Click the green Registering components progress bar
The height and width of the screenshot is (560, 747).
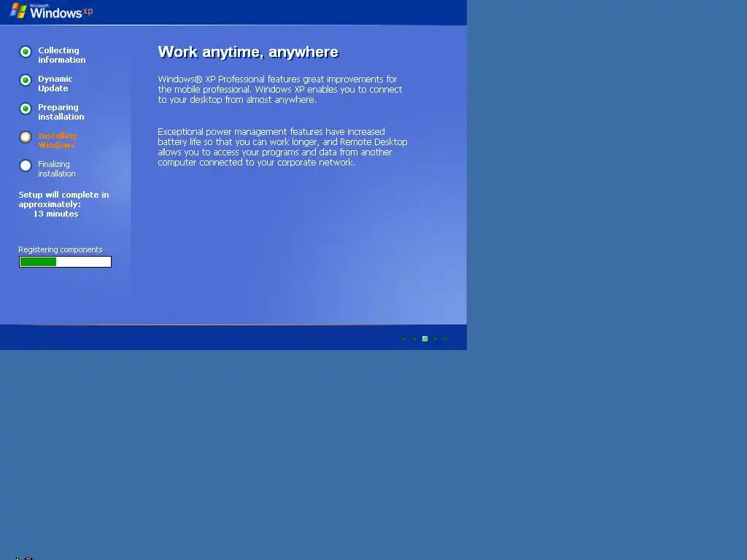click(65, 262)
